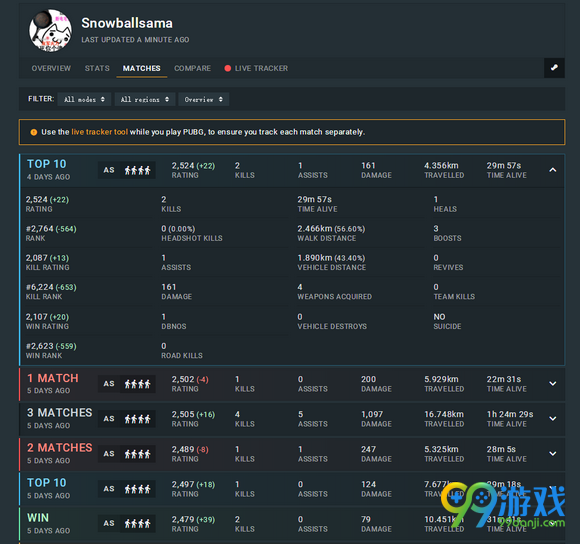580x544 pixels.
Task: Open the Overview filter dropdown
Action: coord(203,99)
